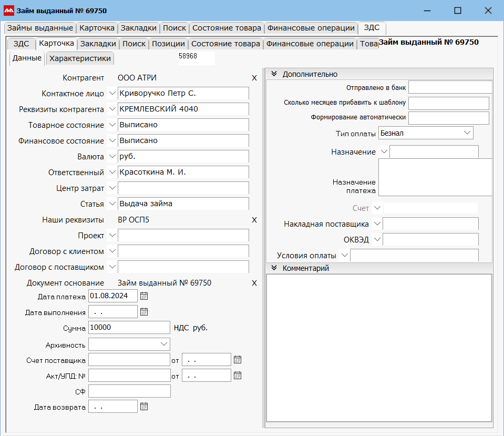
Task: Open calendar for Акт/УПД date
Action: click(x=238, y=376)
